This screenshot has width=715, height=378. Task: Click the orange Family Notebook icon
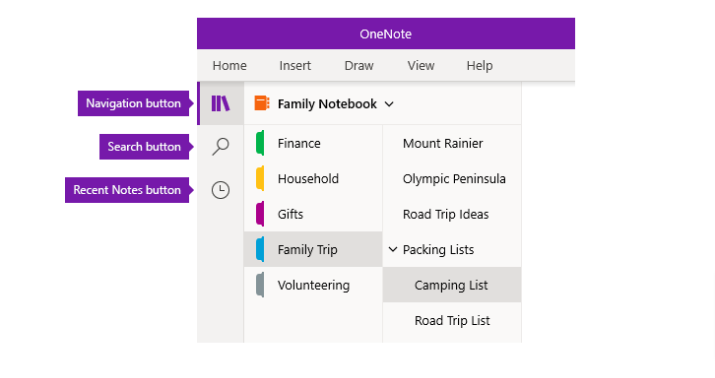coord(262,104)
